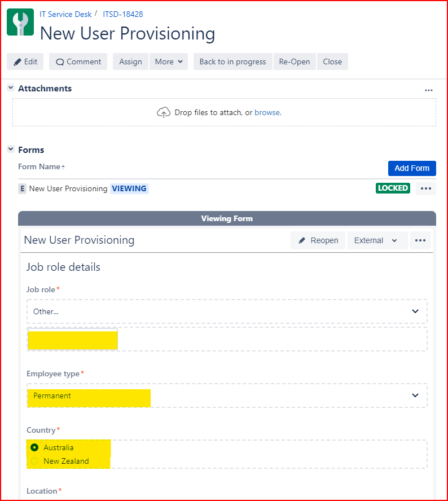Open the Job role dropdown
The height and width of the screenshot is (501, 448).
tap(227, 311)
